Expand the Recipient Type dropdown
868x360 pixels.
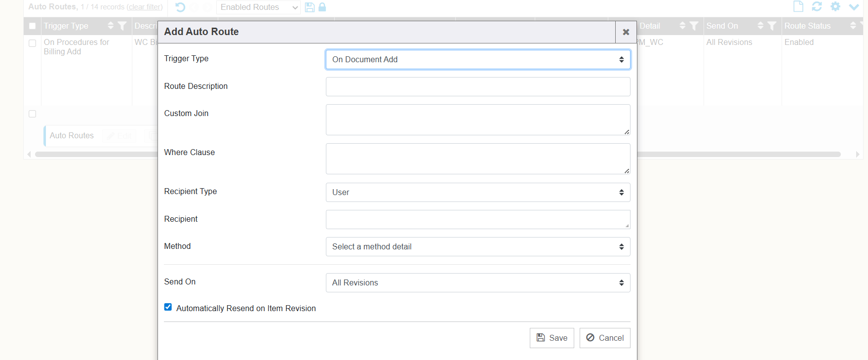pyautogui.click(x=477, y=193)
